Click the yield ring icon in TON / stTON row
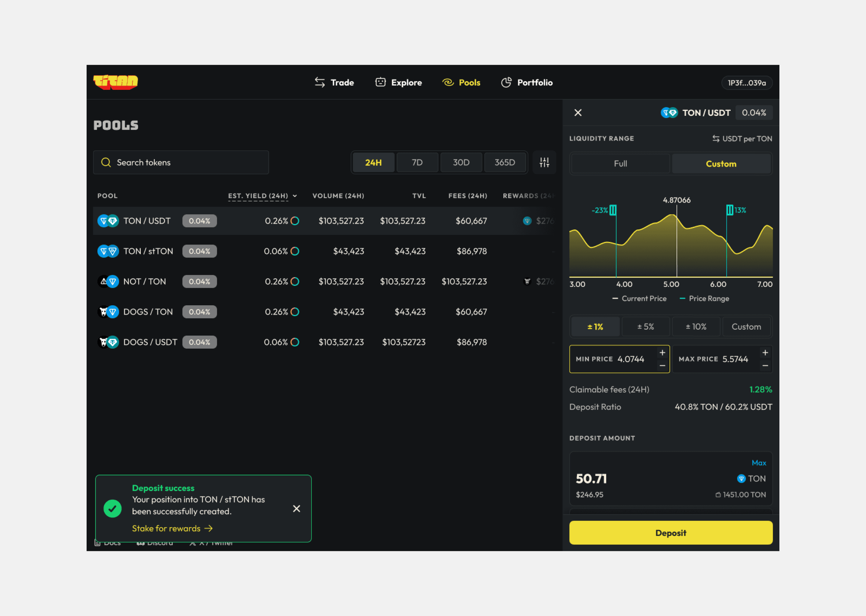This screenshot has height=616, width=866. click(295, 251)
